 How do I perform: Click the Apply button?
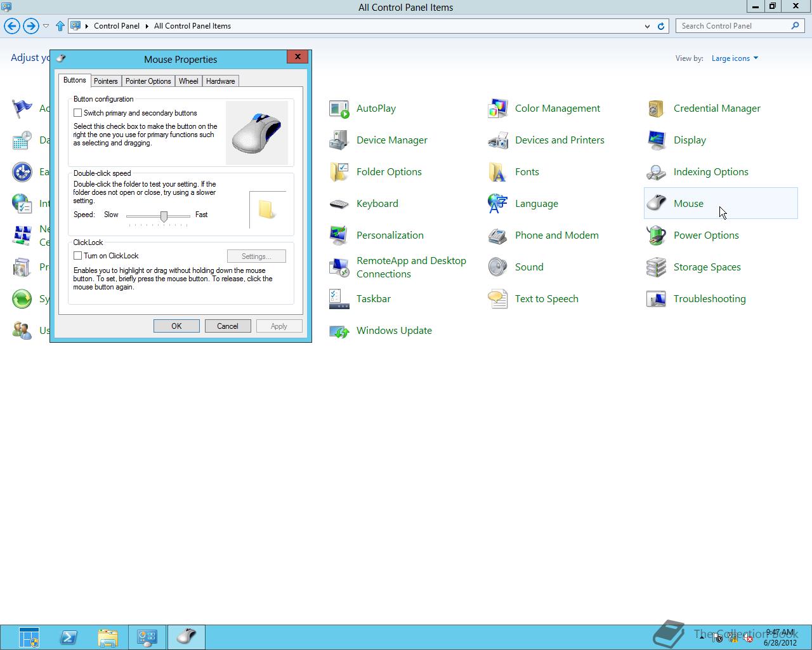(279, 326)
